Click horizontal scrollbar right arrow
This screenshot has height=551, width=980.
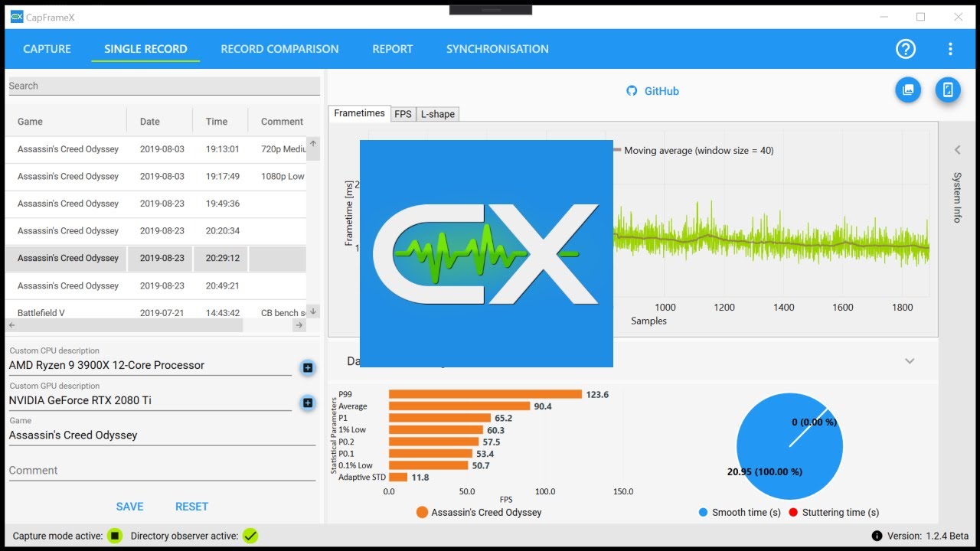[299, 325]
